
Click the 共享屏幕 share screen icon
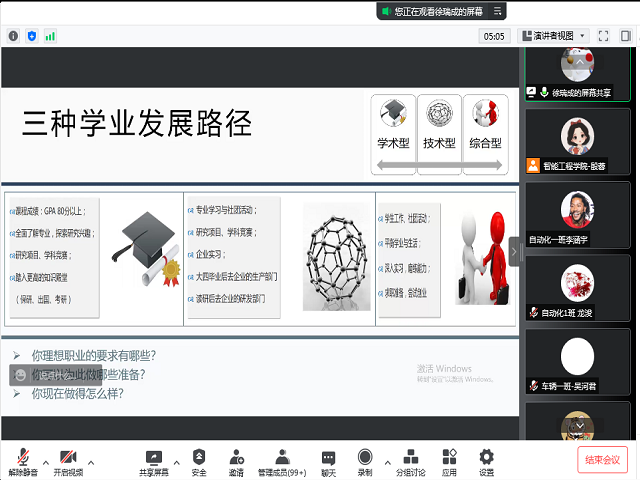pyautogui.click(x=154, y=460)
